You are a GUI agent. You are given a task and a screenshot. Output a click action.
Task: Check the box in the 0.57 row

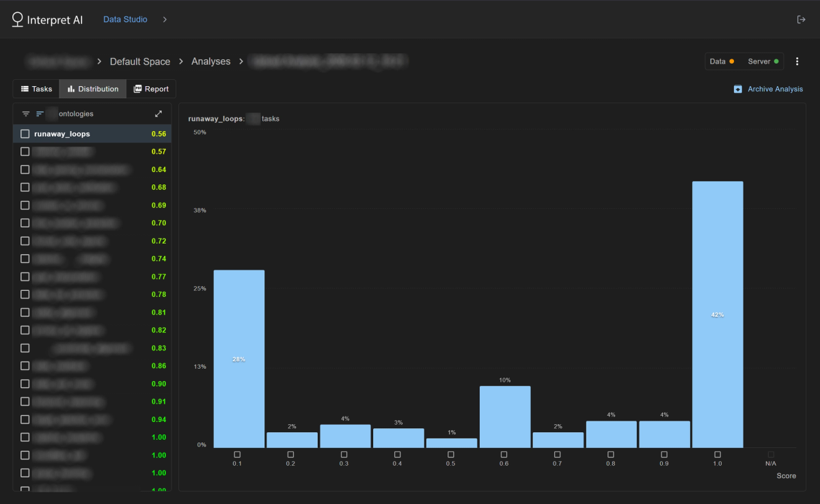tap(25, 152)
